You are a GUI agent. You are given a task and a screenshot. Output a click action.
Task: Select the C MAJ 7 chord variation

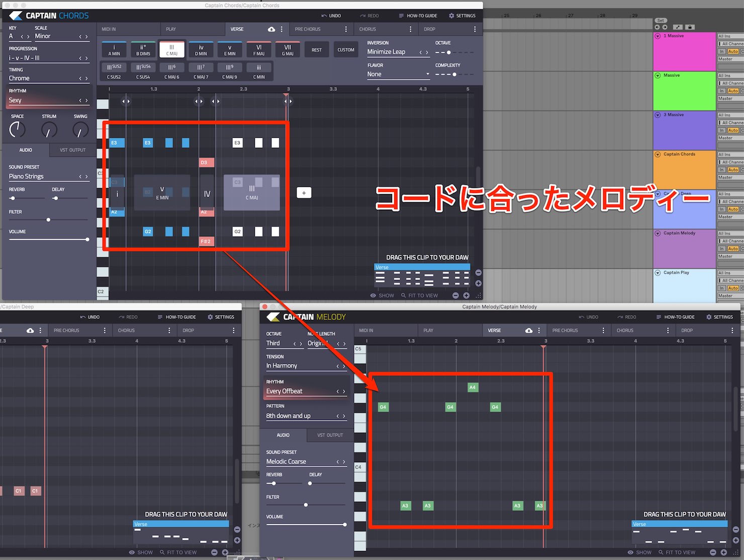201,70
